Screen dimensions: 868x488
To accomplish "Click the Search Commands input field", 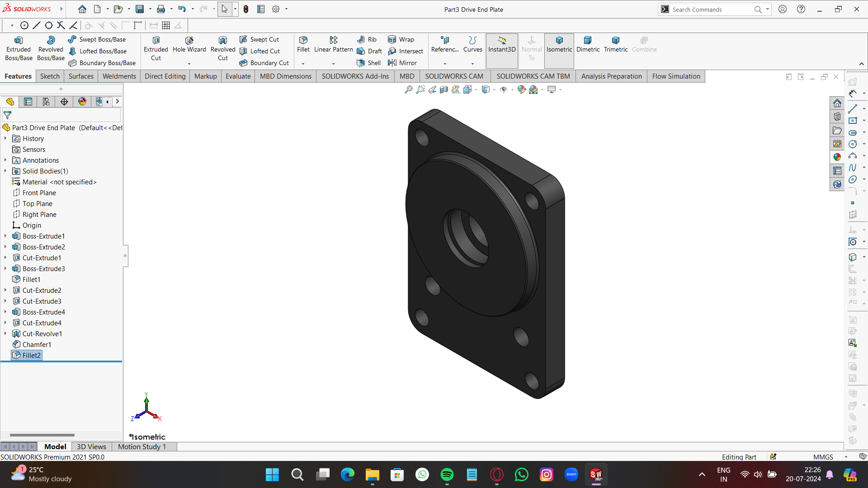I will 712,9.
